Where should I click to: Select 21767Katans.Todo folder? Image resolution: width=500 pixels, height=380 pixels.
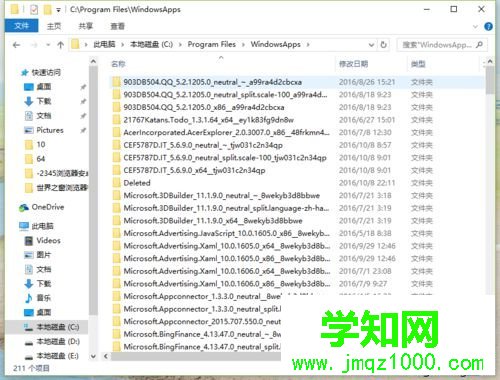pyautogui.click(x=209, y=120)
